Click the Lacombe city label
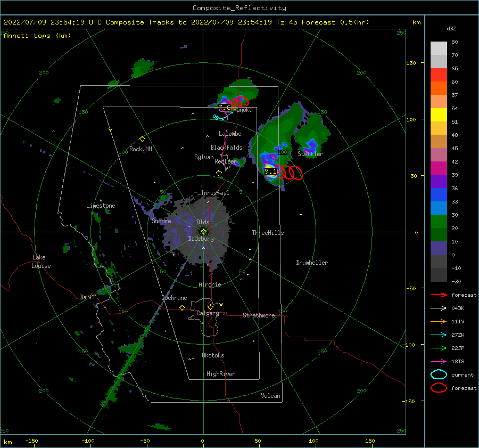Image resolution: width=479 pixels, height=448 pixels. [230, 134]
